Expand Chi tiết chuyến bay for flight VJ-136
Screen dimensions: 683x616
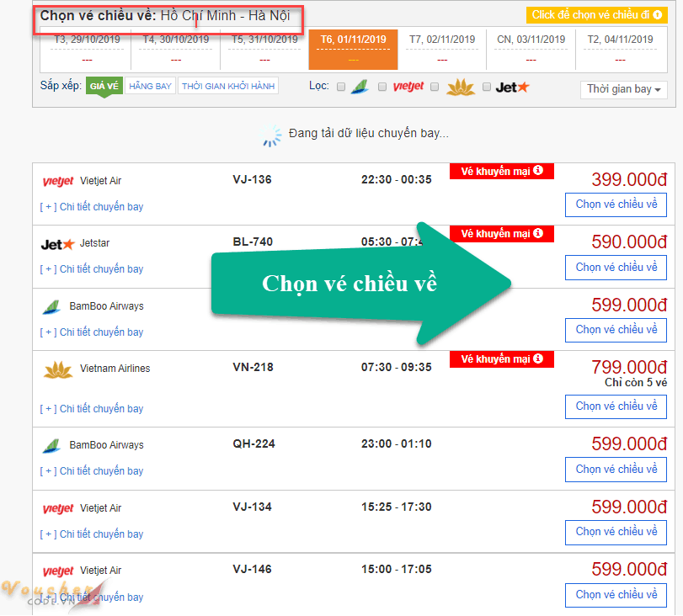coord(92,207)
